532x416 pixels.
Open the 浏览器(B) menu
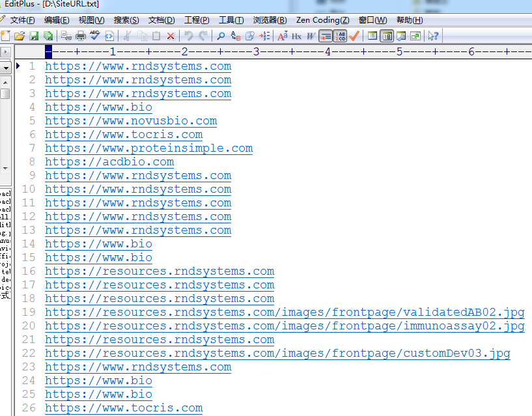tap(270, 20)
